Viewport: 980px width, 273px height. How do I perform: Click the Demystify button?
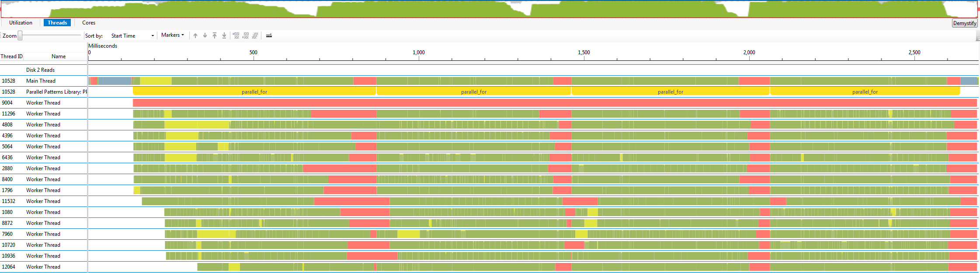(x=964, y=23)
